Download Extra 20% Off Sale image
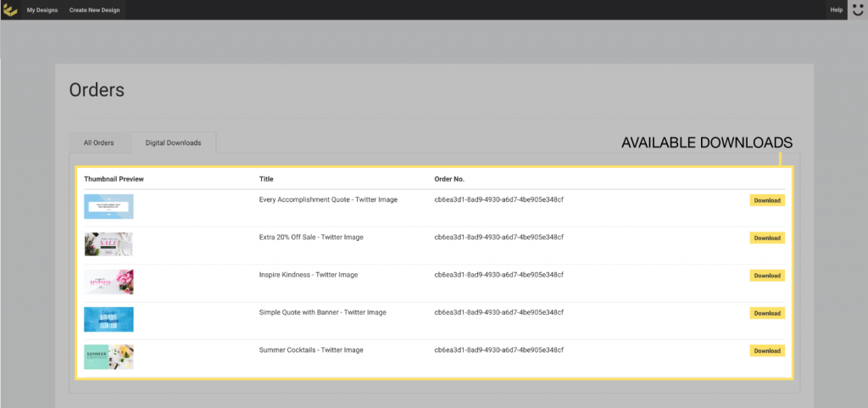 click(767, 238)
